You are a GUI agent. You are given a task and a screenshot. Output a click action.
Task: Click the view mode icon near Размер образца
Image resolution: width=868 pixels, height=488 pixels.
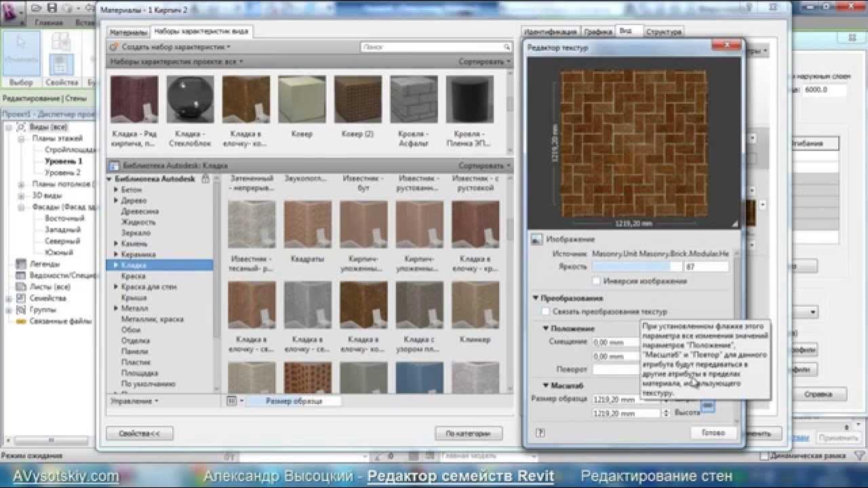(231, 401)
